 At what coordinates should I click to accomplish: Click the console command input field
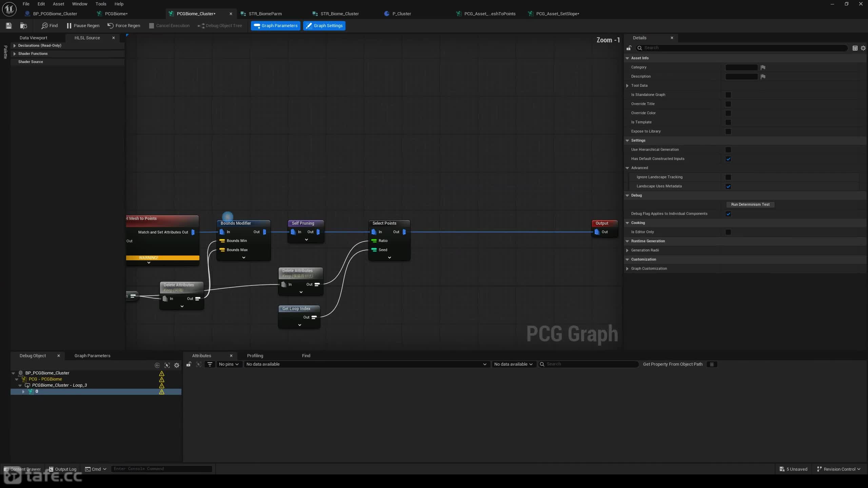pyautogui.click(x=162, y=469)
